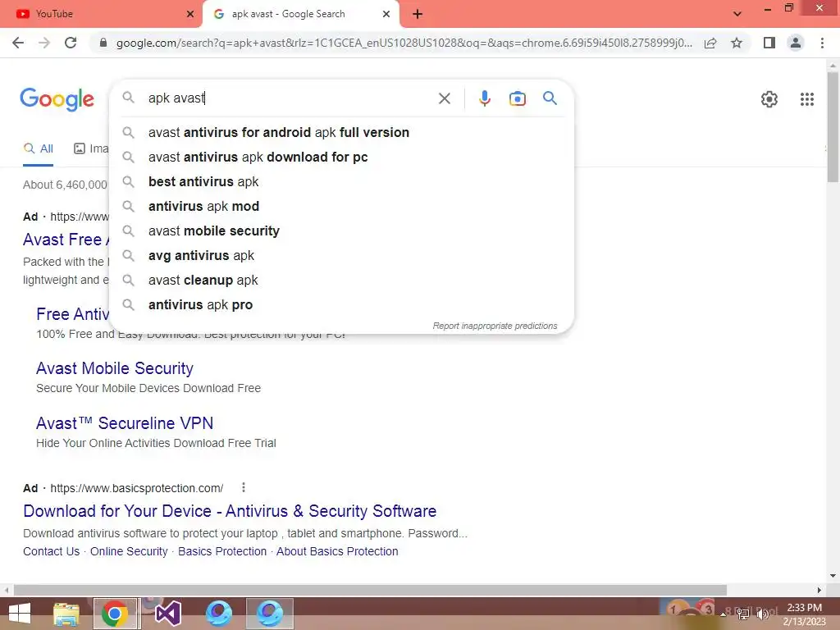The height and width of the screenshot is (630, 840).
Task: Select the All results tab
Action: 38,149
